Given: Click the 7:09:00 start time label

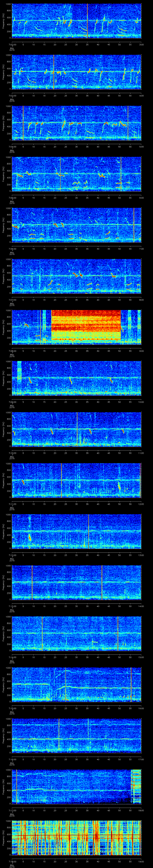Looking at the screenshot, I should pos(12,402).
